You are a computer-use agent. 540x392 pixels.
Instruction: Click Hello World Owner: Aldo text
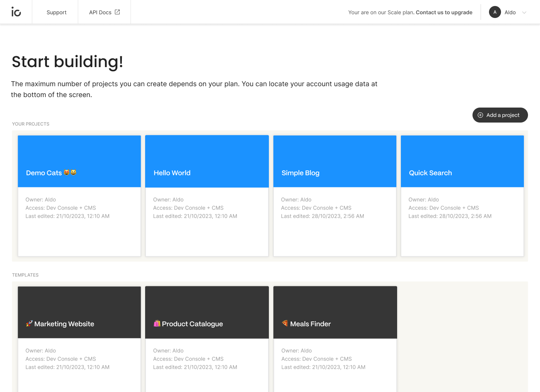168,200
